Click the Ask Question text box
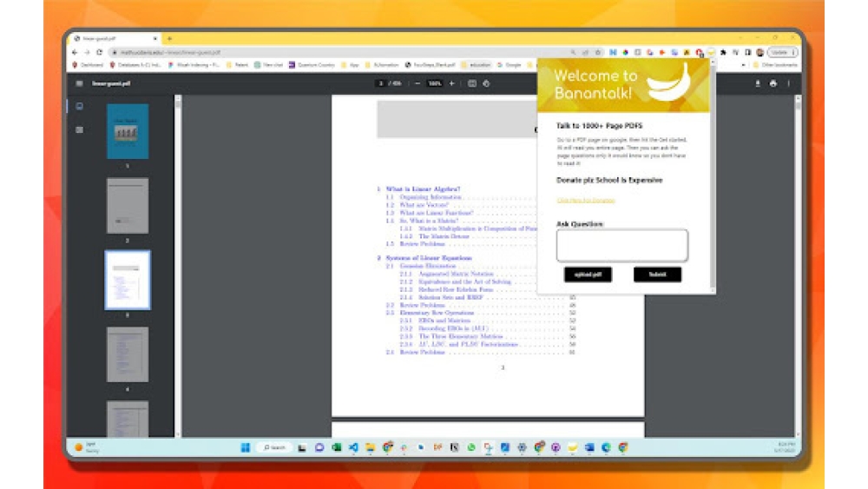 [x=622, y=245]
